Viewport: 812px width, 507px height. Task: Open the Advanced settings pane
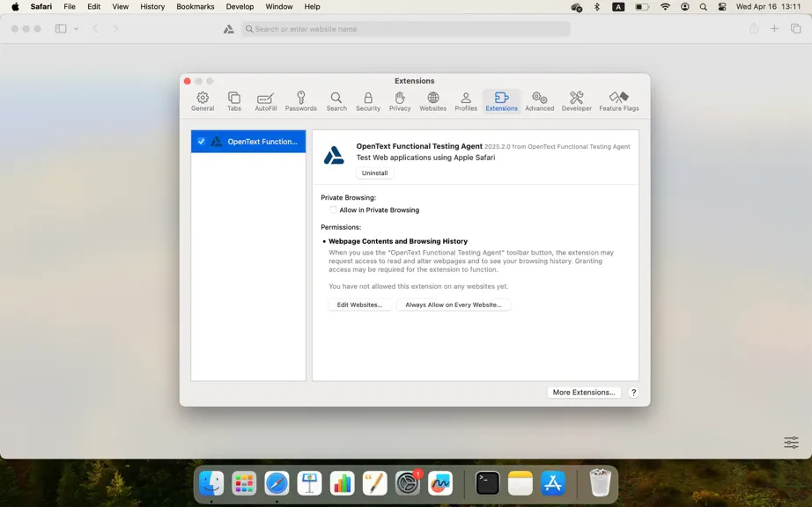click(x=540, y=101)
